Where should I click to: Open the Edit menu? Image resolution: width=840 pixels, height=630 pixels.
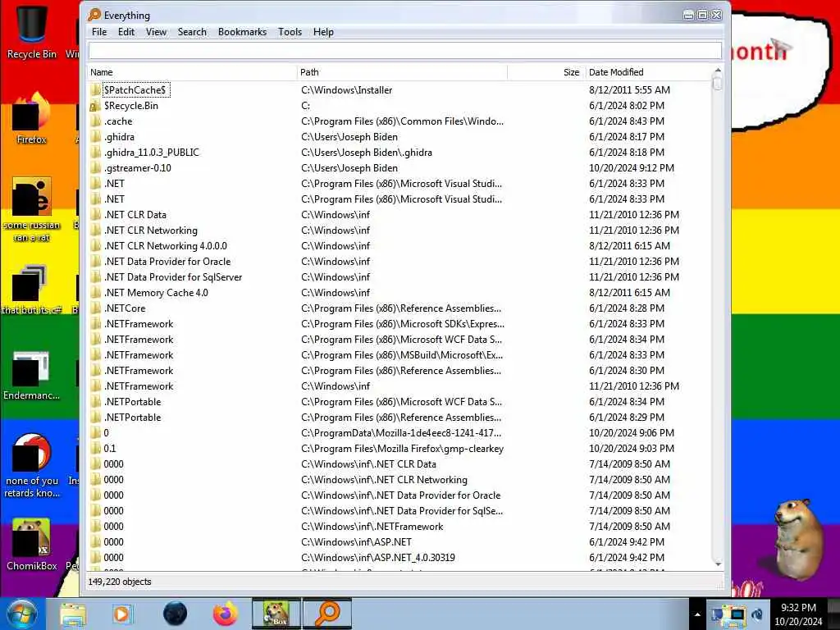(x=126, y=32)
